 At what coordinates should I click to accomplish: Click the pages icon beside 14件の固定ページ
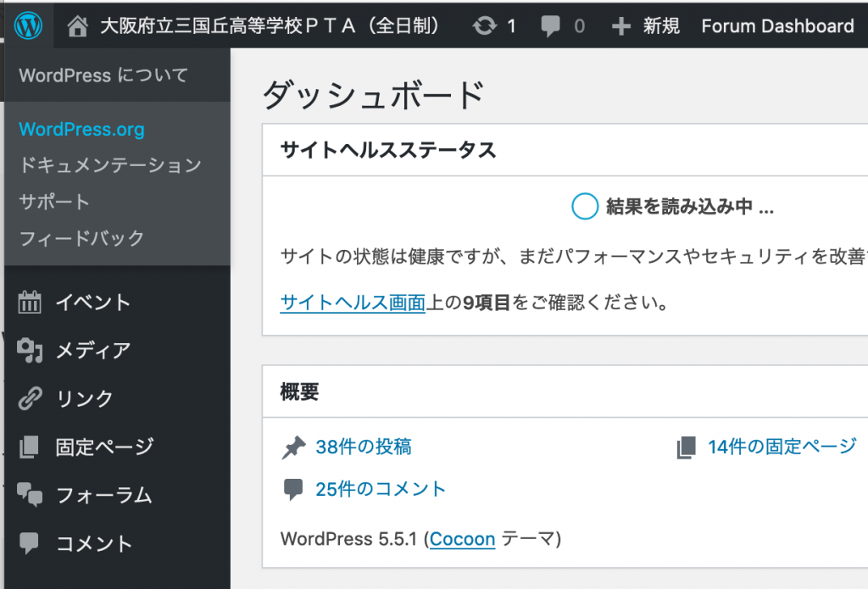point(686,447)
